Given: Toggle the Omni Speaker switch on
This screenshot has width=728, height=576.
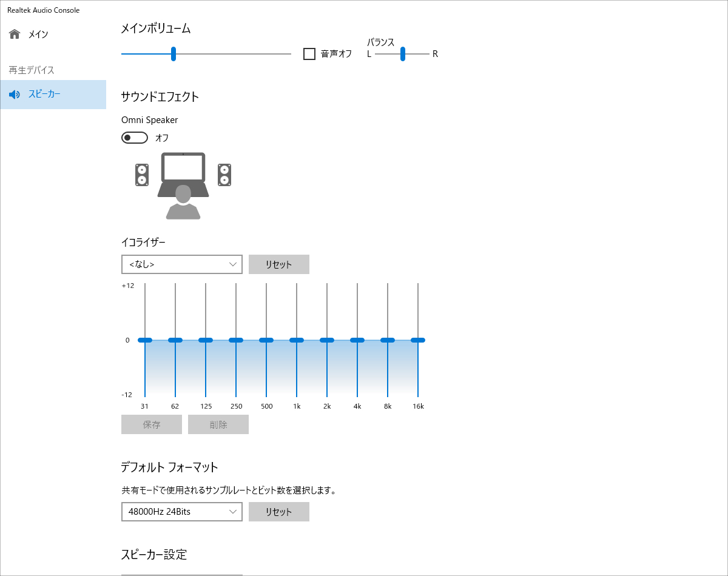Looking at the screenshot, I should click(x=134, y=138).
